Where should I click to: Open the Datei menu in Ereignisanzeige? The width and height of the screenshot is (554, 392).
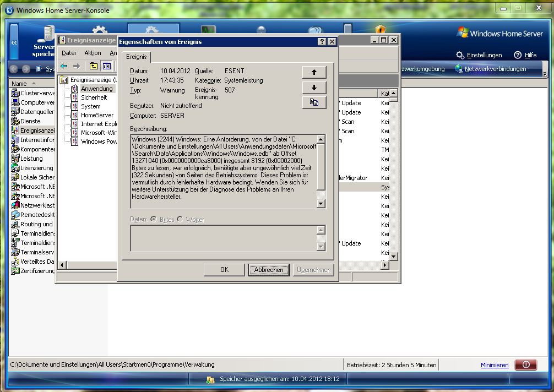(x=69, y=53)
